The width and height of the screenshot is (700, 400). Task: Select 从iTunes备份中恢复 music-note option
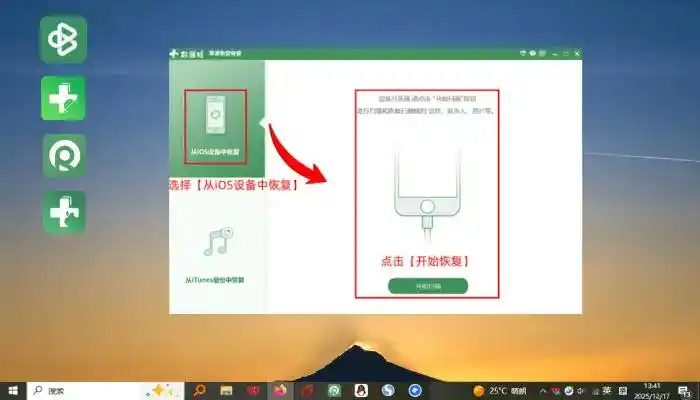(x=216, y=254)
